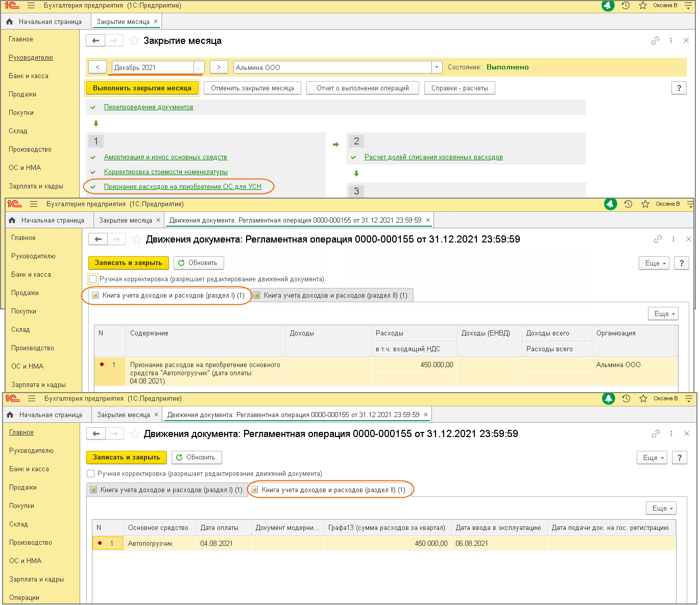Open Операции section in bottom window sidebar
This screenshot has width=700, height=605.
coord(24,598)
